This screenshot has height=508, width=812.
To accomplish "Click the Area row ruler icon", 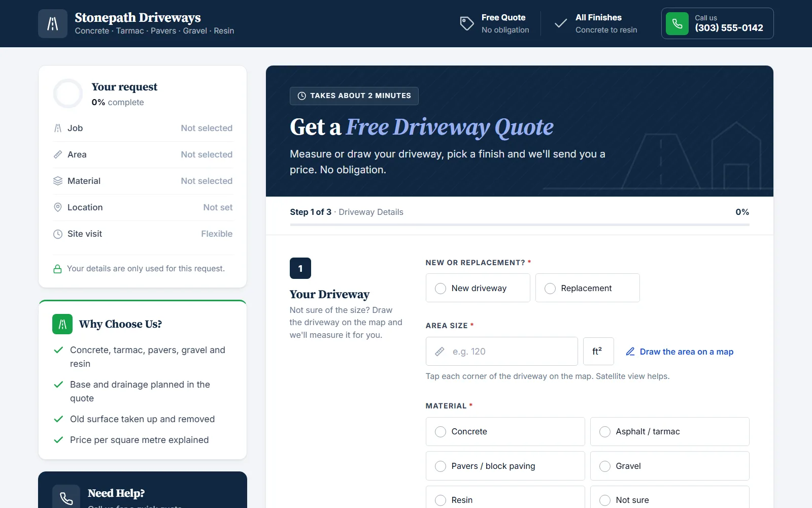I will tap(58, 154).
